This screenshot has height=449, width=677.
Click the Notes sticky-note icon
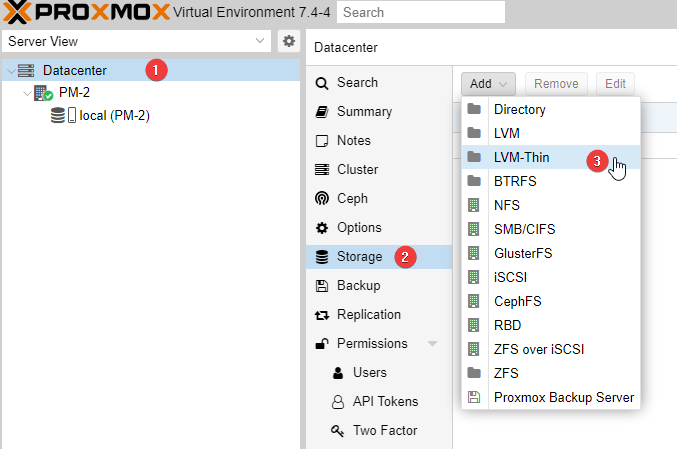point(322,141)
